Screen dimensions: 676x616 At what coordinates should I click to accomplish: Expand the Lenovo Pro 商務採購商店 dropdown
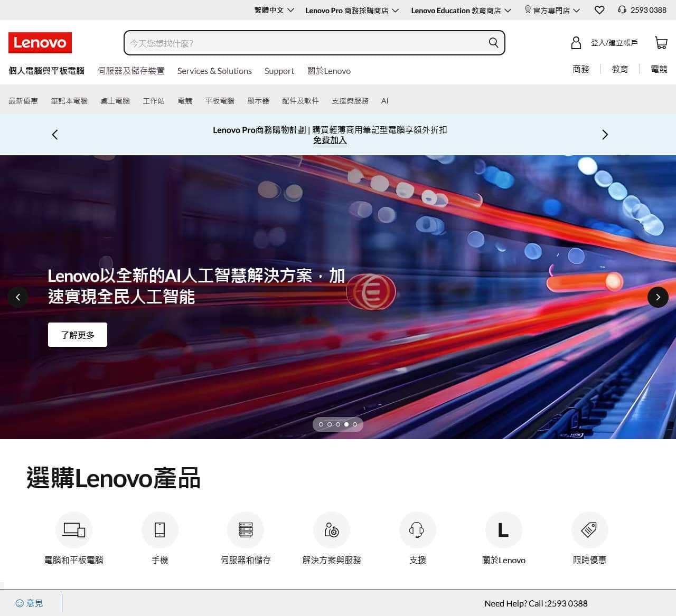352,10
